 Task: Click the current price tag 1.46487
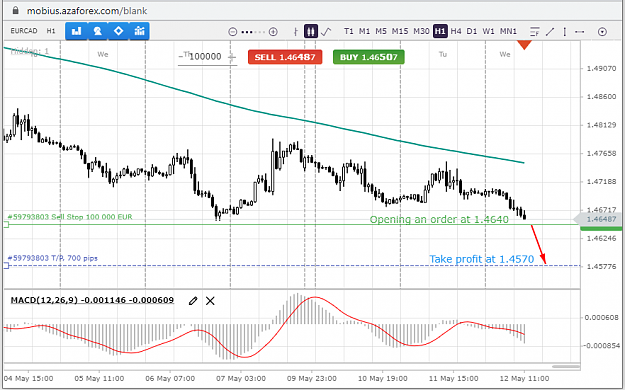click(x=598, y=219)
